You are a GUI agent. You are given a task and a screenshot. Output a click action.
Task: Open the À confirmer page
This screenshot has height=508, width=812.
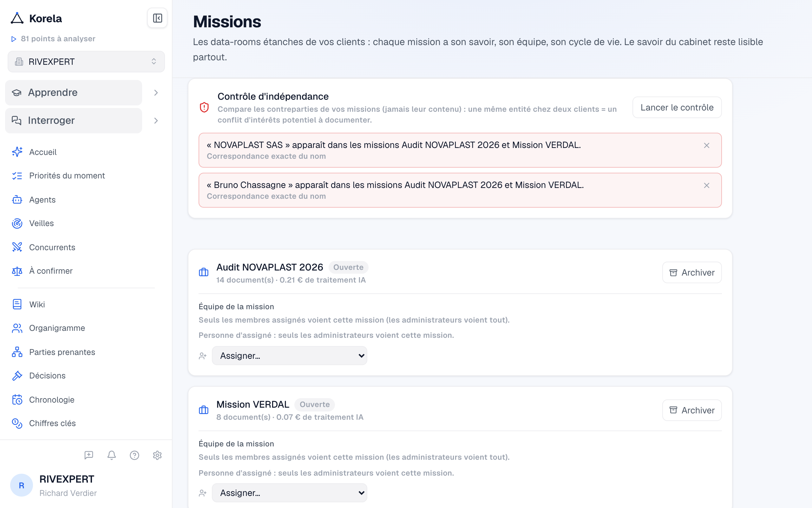(x=51, y=271)
